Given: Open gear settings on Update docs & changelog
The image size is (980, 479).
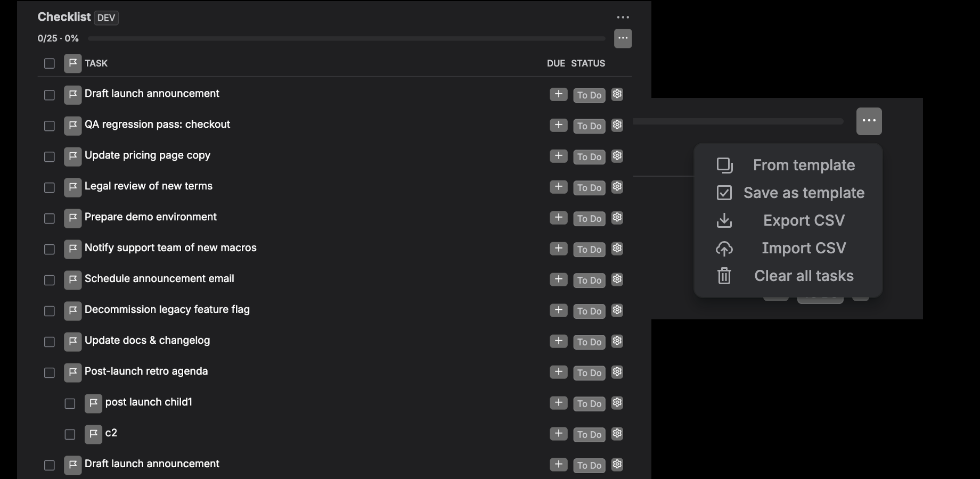Looking at the screenshot, I should 617,341.
